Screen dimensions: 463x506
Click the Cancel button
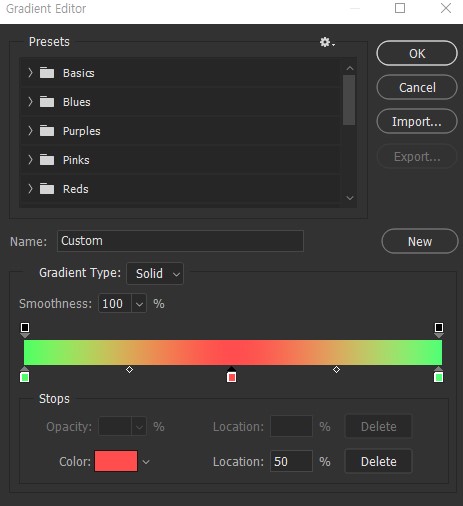[417, 87]
